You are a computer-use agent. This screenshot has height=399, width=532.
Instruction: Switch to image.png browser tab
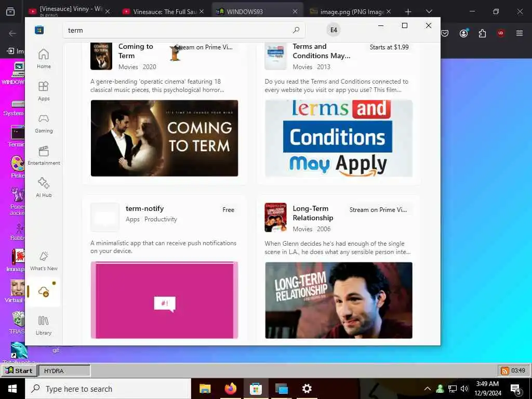coord(351,11)
